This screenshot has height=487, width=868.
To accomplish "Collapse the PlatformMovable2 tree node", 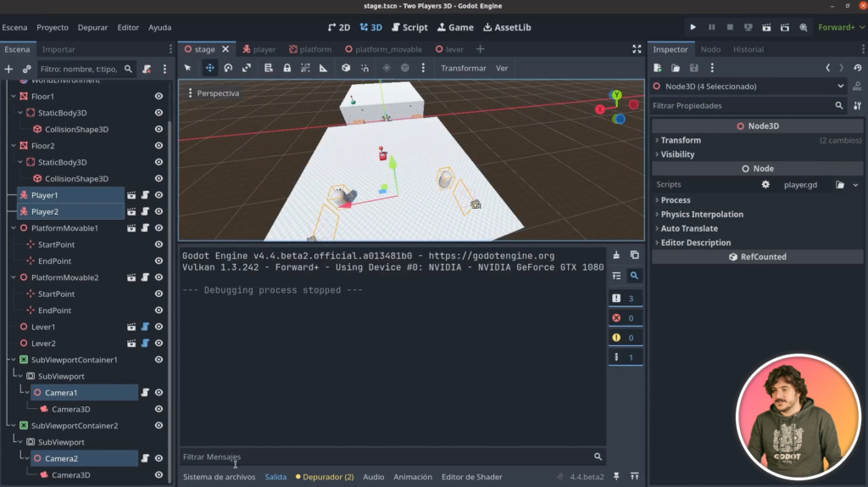I will pyautogui.click(x=14, y=277).
